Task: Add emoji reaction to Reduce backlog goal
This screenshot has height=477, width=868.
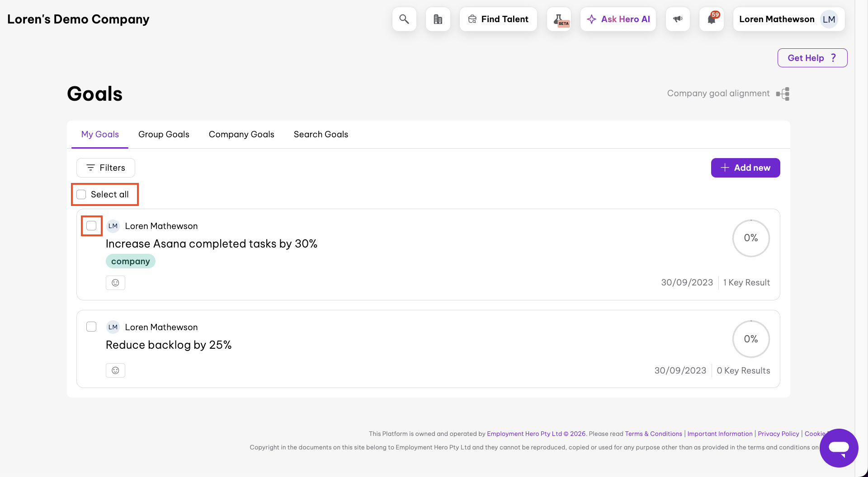Action: pos(115,370)
